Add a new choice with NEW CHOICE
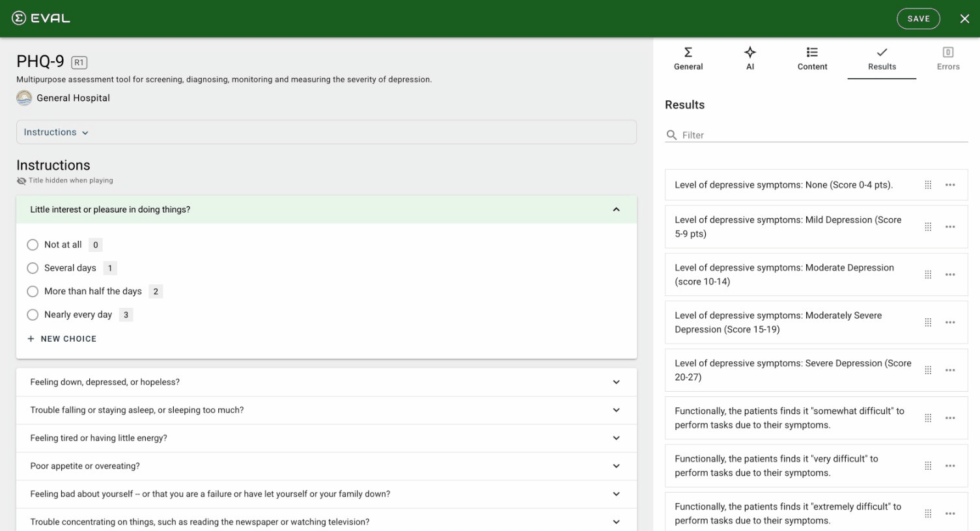 (x=62, y=339)
